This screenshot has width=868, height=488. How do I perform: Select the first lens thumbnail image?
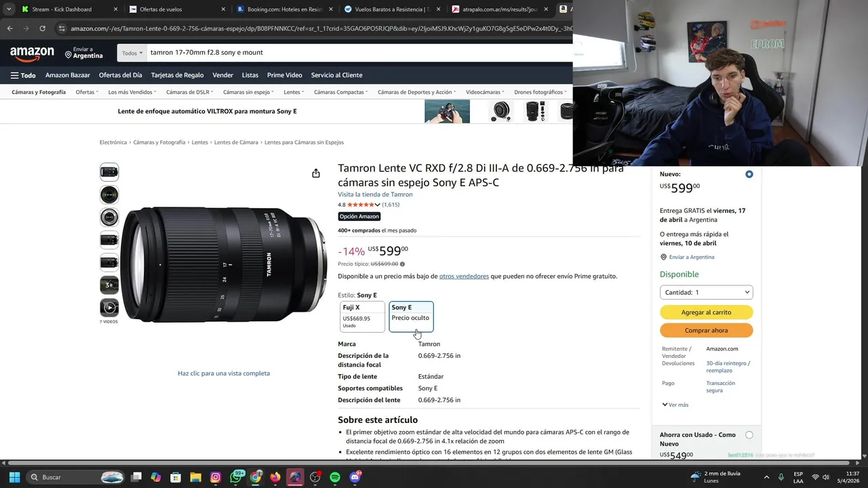(x=109, y=171)
